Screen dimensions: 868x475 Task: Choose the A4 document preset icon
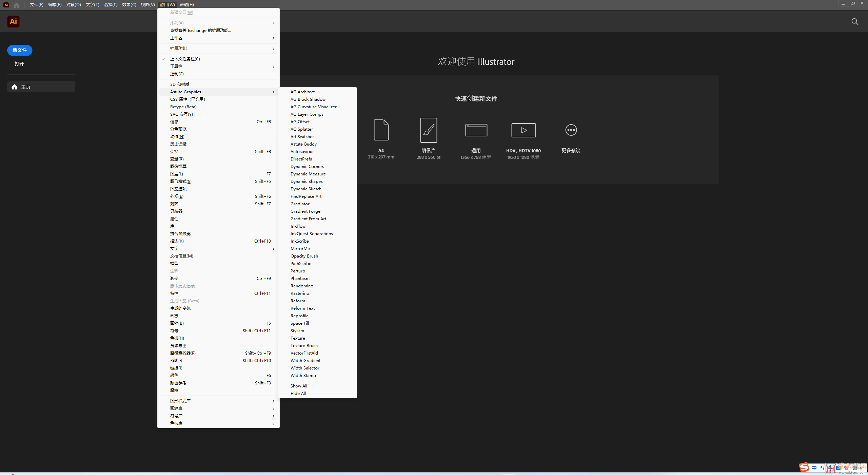point(381,130)
